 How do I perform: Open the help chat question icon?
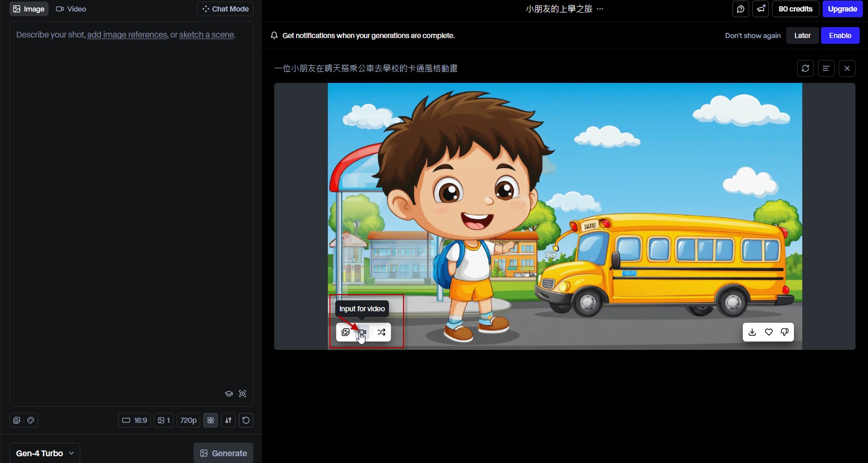pyautogui.click(x=740, y=9)
